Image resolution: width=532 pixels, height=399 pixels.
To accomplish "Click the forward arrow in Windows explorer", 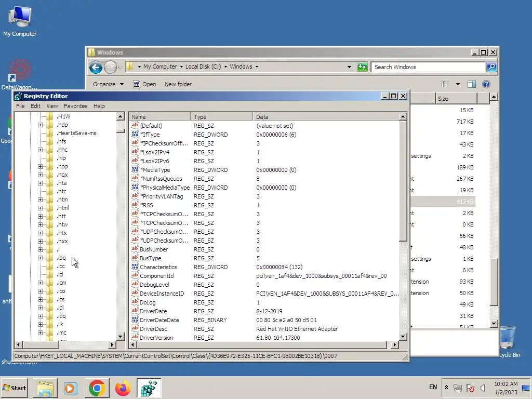I will [x=110, y=67].
